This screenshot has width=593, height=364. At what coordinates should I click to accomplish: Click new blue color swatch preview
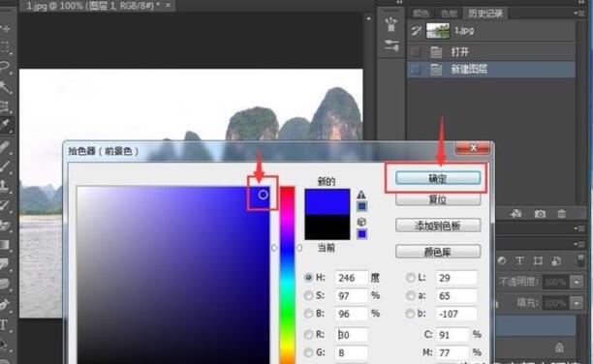[328, 201]
